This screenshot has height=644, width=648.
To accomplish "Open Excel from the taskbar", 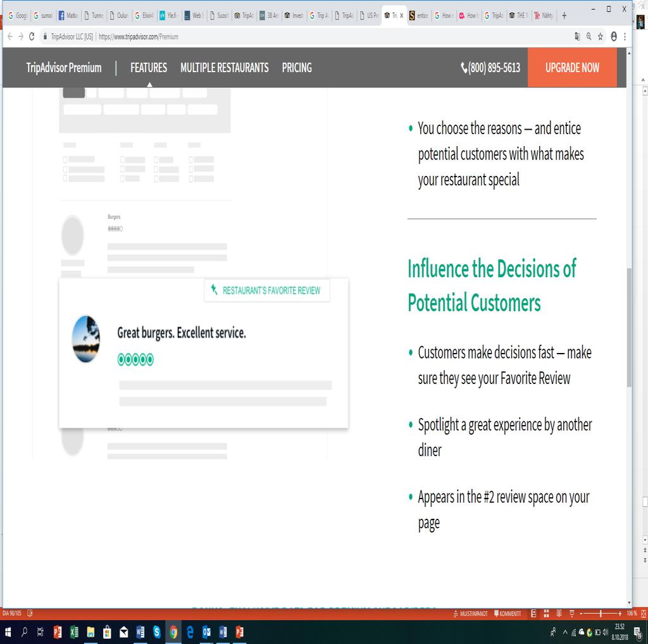I will tap(74, 632).
